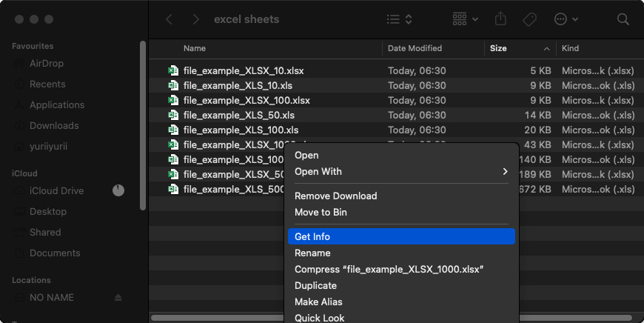Screen dimensions: 644x323
Task: Click the forward navigation arrow
Action: click(195, 19)
